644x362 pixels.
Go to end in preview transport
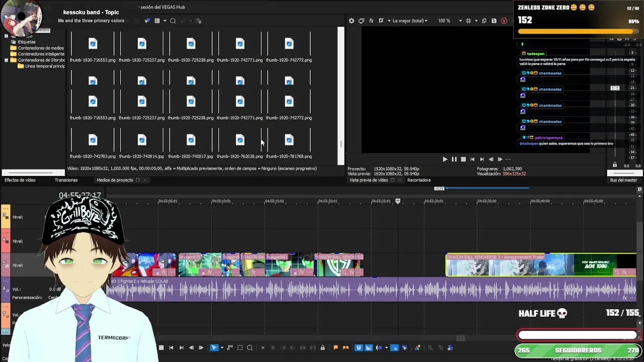point(482,159)
